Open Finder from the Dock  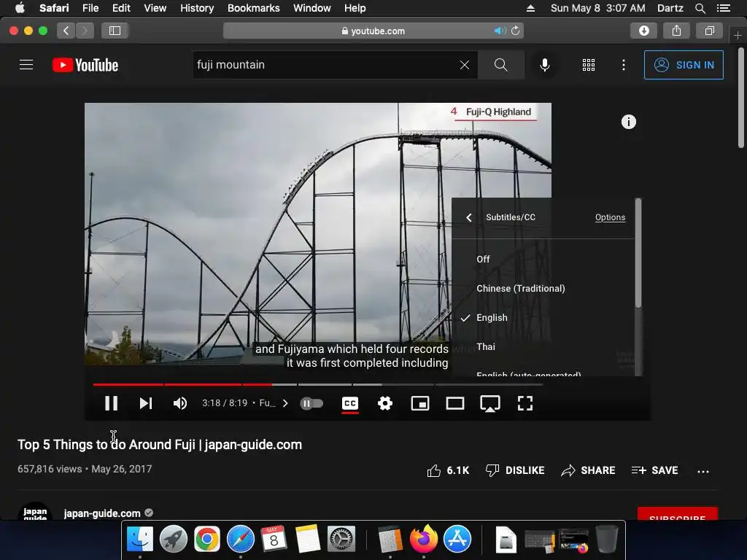pyautogui.click(x=140, y=539)
